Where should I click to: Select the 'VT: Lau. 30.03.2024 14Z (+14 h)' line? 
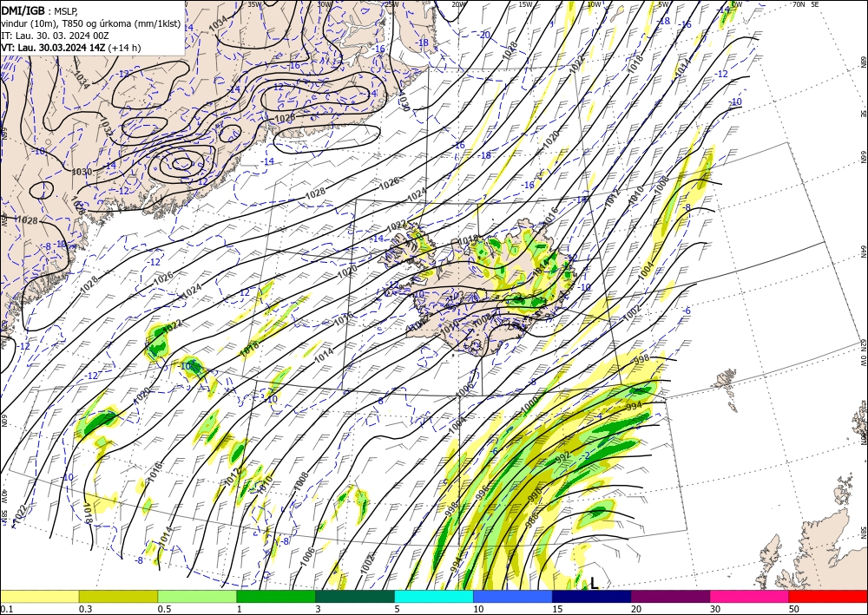pos(71,48)
